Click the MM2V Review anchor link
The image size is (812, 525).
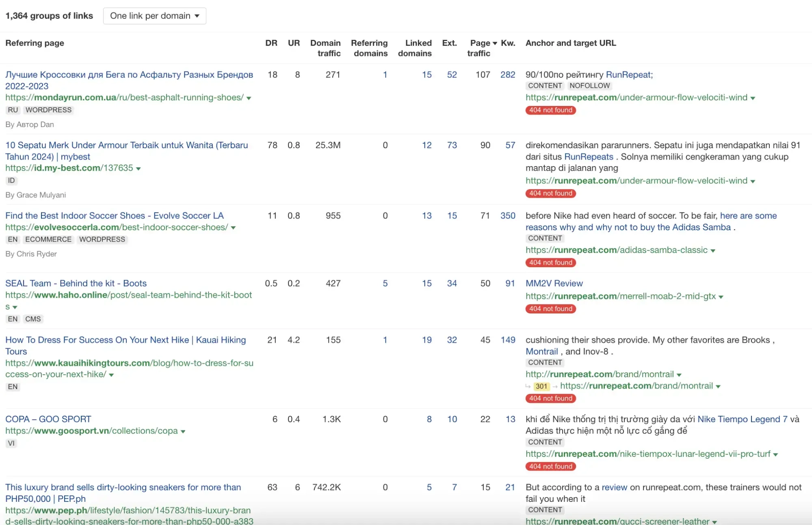point(554,283)
